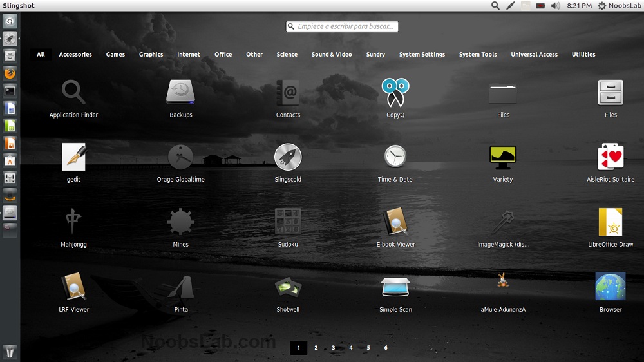Open the Browser globe app
Screen dimensions: 644x362
pyautogui.click(x=611, y=287)
